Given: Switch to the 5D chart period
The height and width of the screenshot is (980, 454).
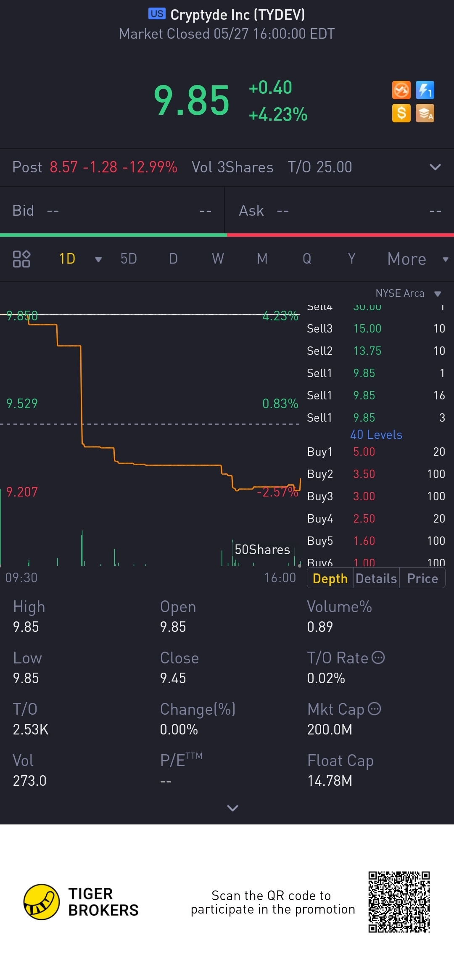Looking at the screenshot, I should coord(129,259).
